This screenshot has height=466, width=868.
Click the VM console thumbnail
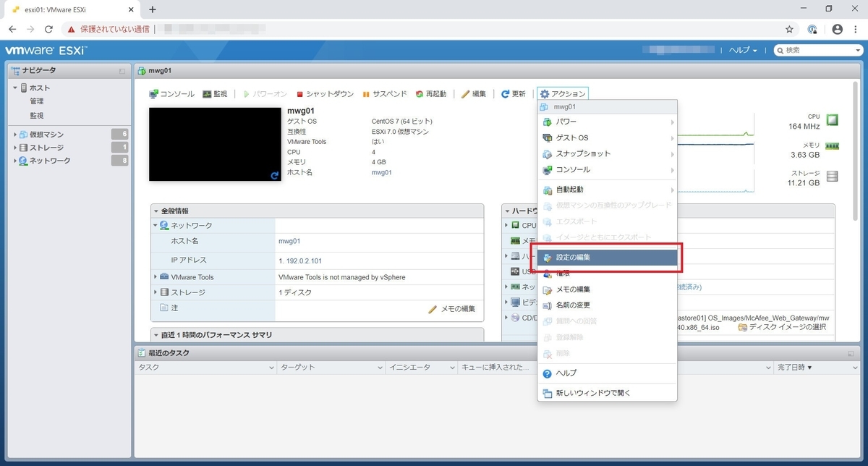coord(215,144)
